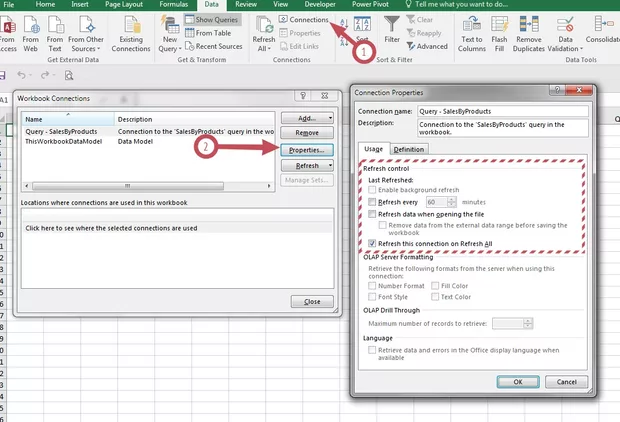This screenshot has height=422, width=620.
Task: Check the Refresh every minutes checkbox
Action: pyautogui.click(x=372, y=202)
